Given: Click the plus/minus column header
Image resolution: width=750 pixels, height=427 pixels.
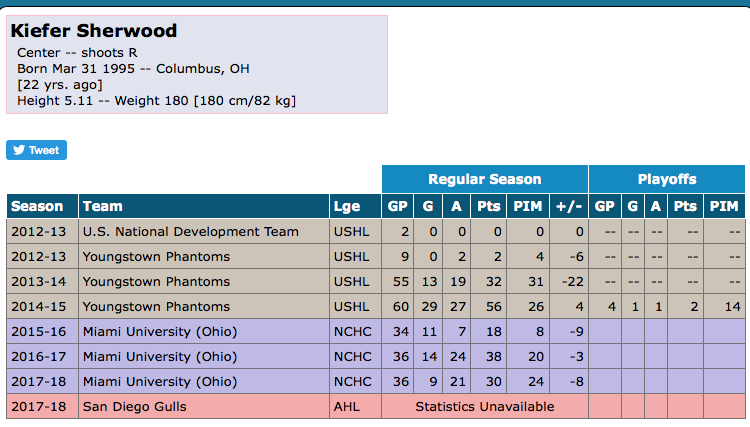Looking at the screenshot, I should [569, 206].
